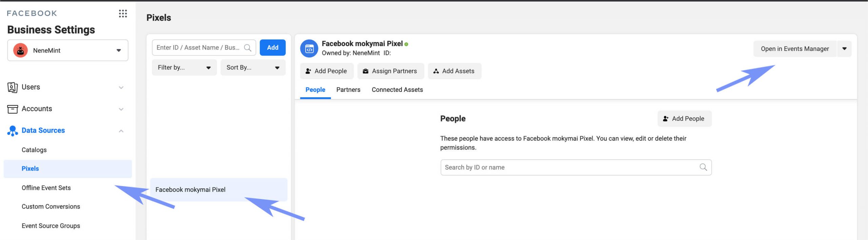Open Custom Conversions in the sidebar
This screenshot has width=868, height=240.
point(51,207)
